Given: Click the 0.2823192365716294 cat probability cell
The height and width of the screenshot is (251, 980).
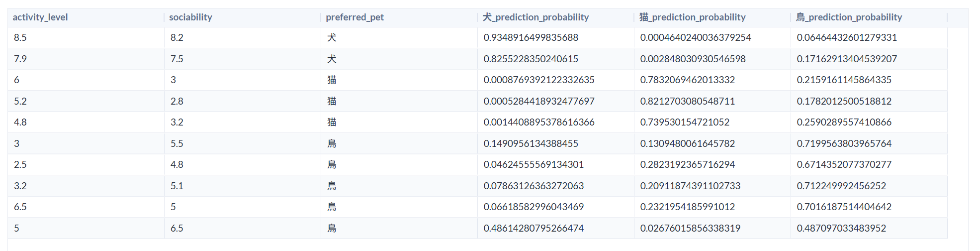Looking at the screenshot, I should [687, 165].
